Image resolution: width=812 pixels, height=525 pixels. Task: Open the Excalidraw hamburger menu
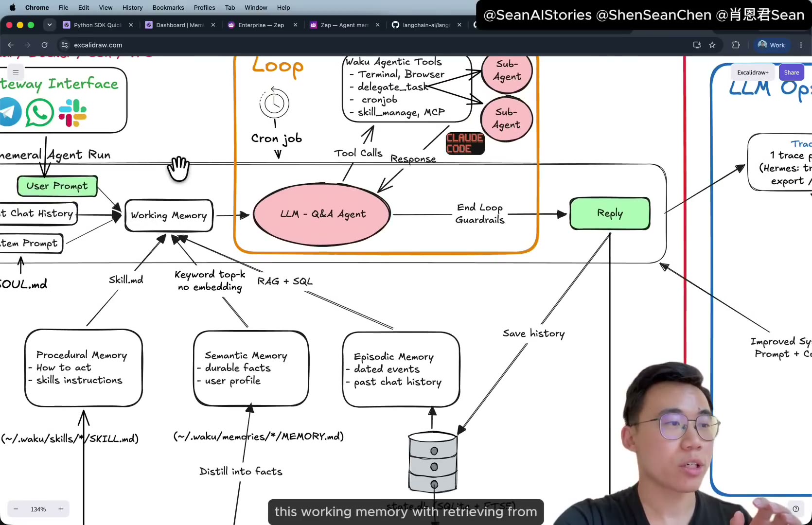16,72
